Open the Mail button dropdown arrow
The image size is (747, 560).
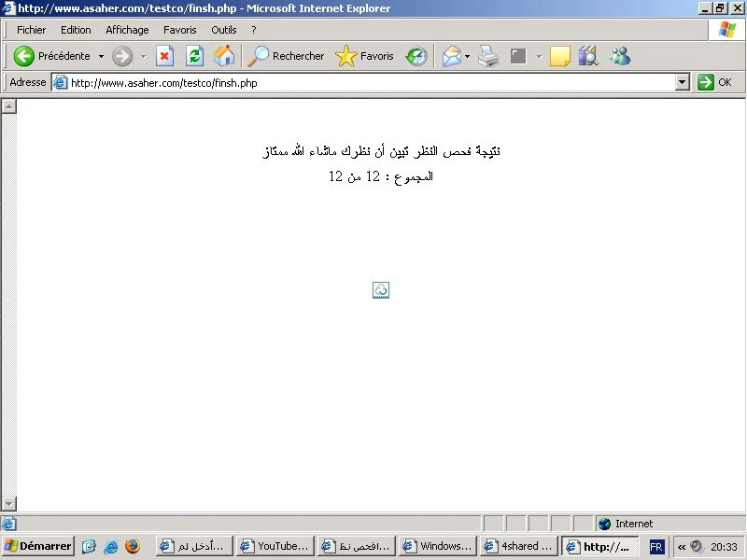tap(467, 56)
